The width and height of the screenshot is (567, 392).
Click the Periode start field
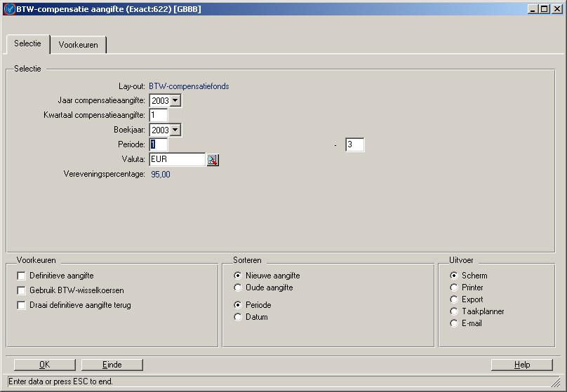click(x=159, y=144)
